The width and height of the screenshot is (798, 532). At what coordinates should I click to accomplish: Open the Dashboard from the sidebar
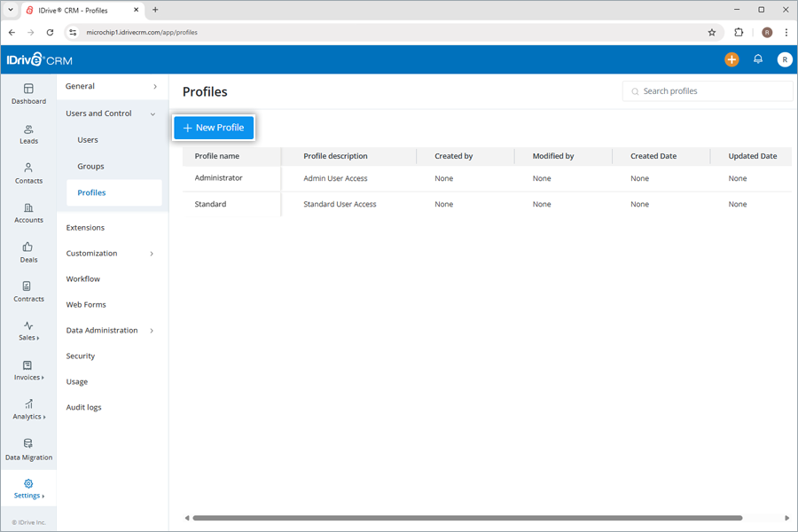coord(28,95)
